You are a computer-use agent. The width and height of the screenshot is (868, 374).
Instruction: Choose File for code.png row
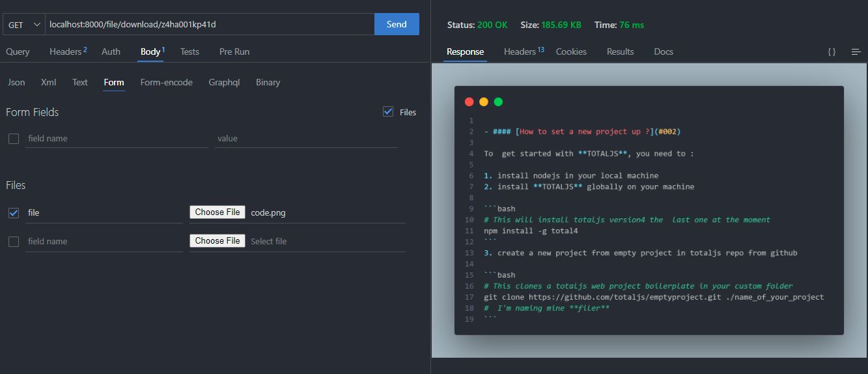[217, 212]
